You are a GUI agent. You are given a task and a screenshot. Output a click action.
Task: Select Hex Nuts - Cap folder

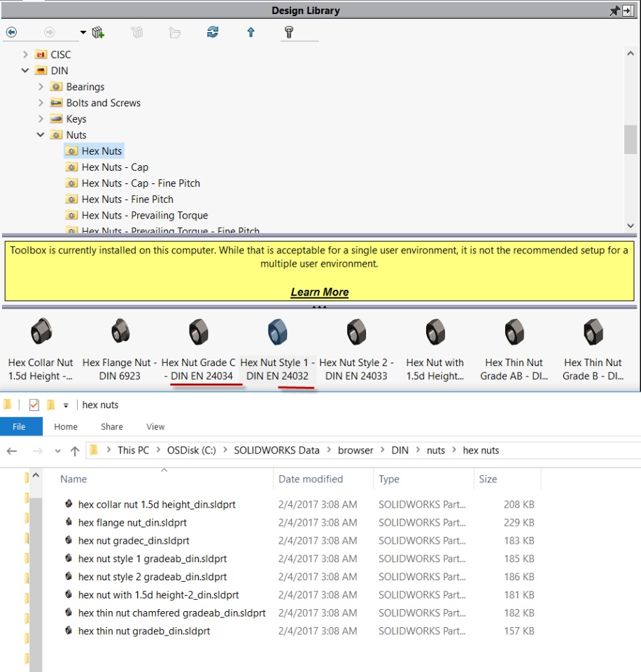(115, 167)
